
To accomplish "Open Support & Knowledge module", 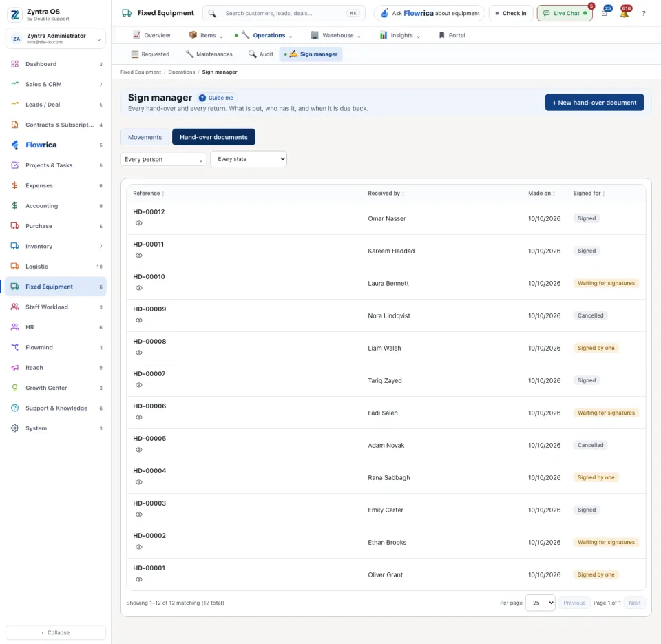I will tap(55, 408).
